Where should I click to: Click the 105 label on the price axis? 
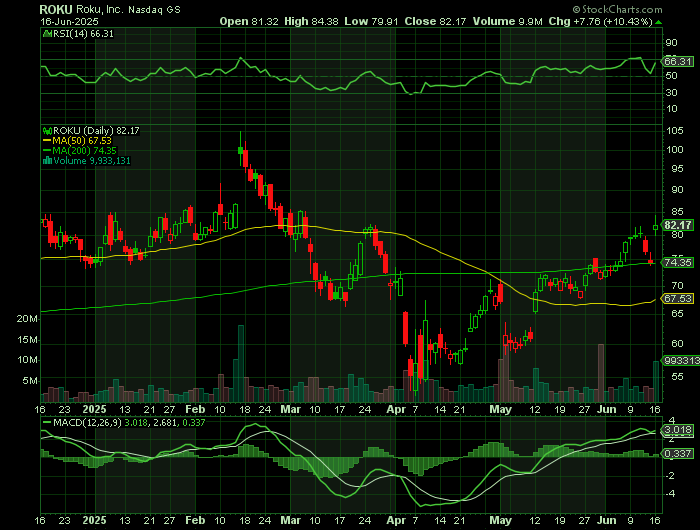(x=674, y=131)
